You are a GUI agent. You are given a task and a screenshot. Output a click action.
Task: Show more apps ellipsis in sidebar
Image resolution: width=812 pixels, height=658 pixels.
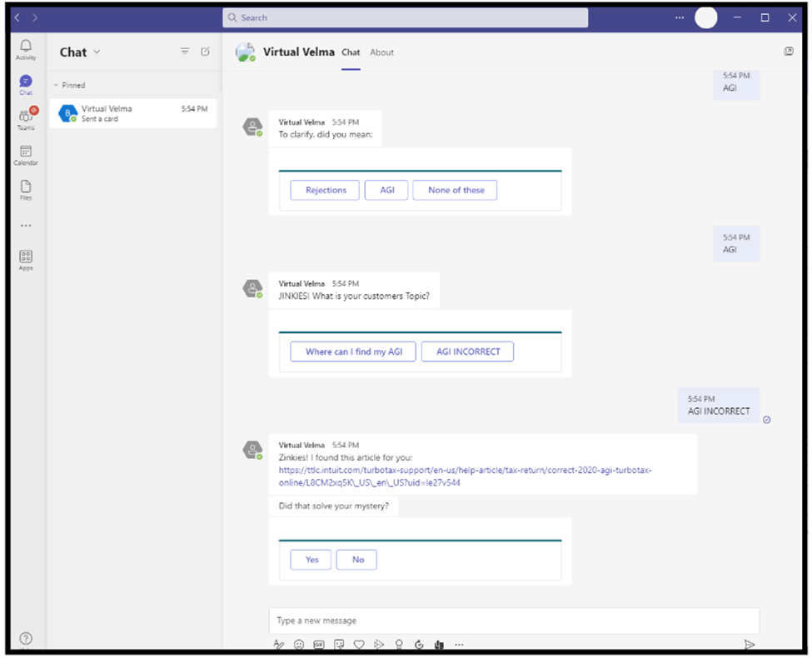coord(26,226)
